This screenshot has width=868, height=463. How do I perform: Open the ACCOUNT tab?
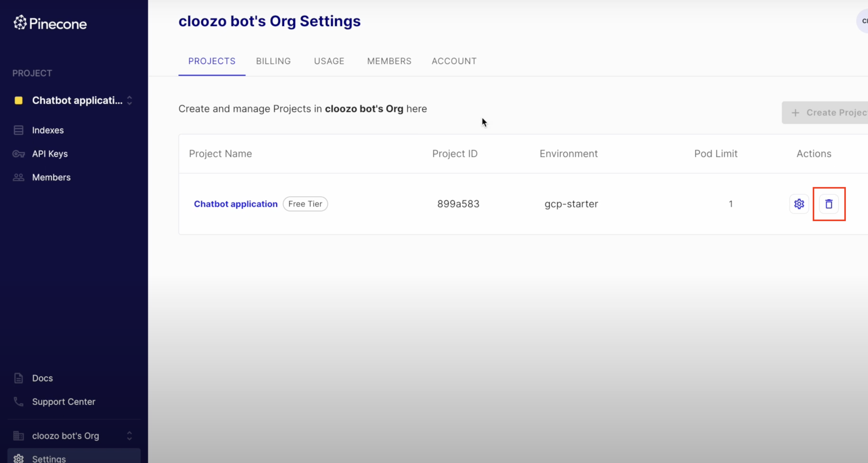tap(454, 61)
